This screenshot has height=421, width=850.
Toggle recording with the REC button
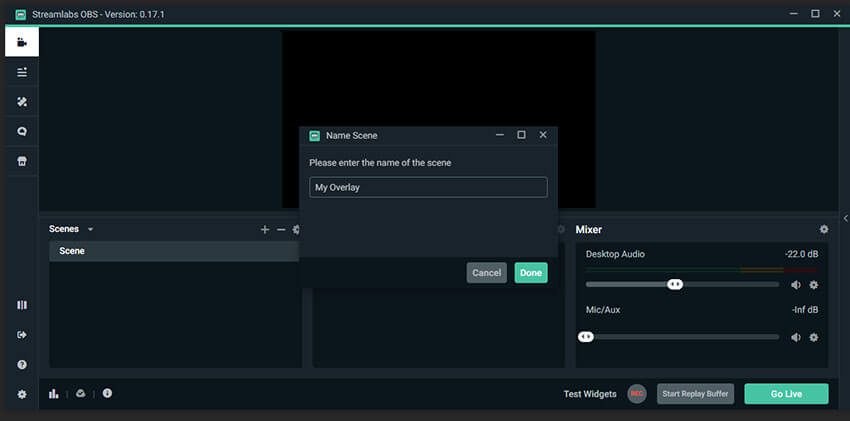tap(637, 394)
